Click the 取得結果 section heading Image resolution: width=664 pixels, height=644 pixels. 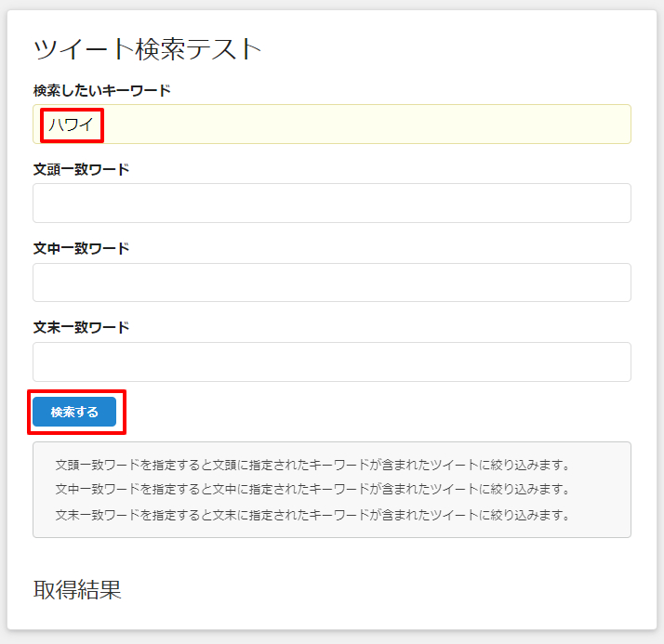point(77,589)
